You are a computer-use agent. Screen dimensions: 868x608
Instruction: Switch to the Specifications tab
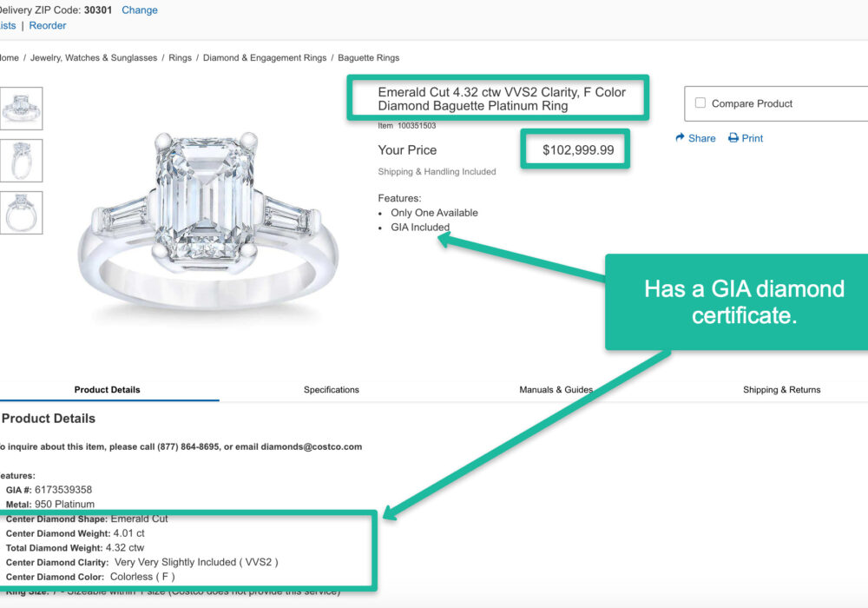point(331,390)
